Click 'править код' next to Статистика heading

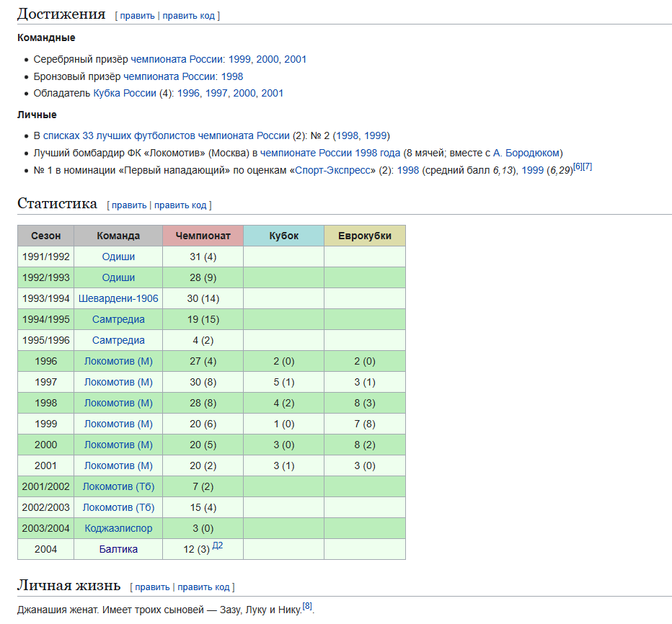[x=180, y=205]
